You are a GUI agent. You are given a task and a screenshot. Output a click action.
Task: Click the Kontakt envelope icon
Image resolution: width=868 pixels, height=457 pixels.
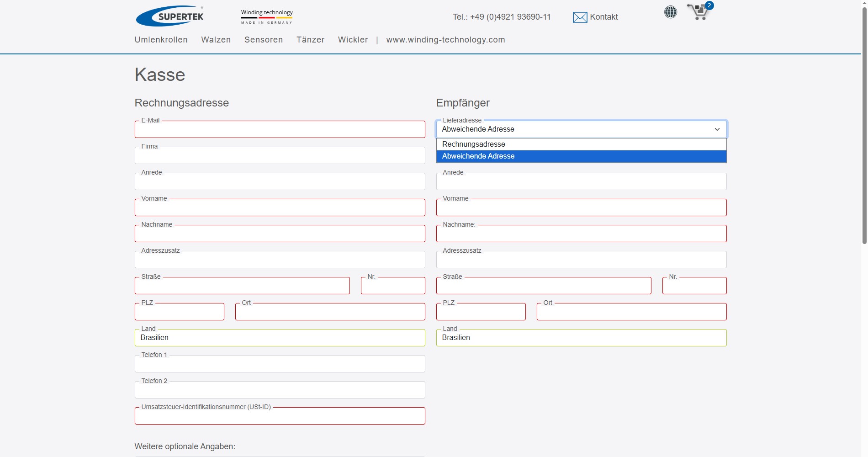[580, 17]
